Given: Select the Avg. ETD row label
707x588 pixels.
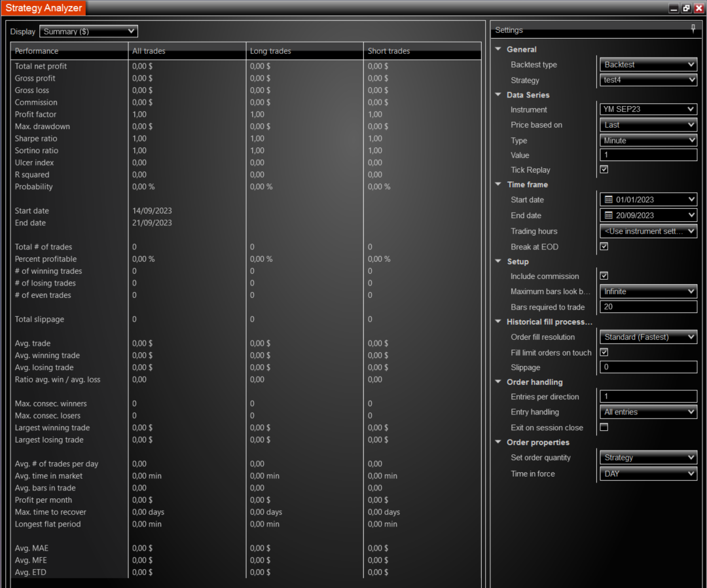Looking at the screenshot, I should [30, 572].
